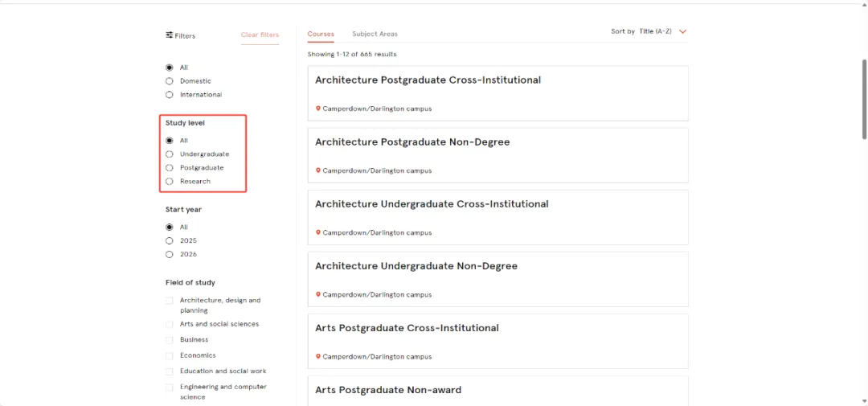Viewport: 868px width, 406px height.
Task: Click the Filters sliders icon
Action: click(x=170, y=35)
